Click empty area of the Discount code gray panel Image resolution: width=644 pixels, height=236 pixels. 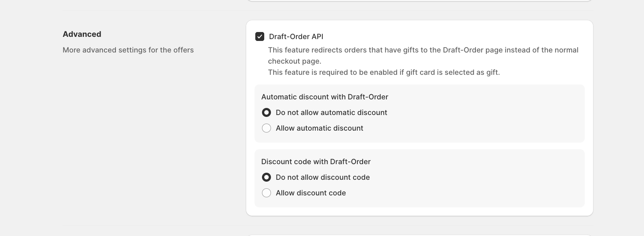484,184
